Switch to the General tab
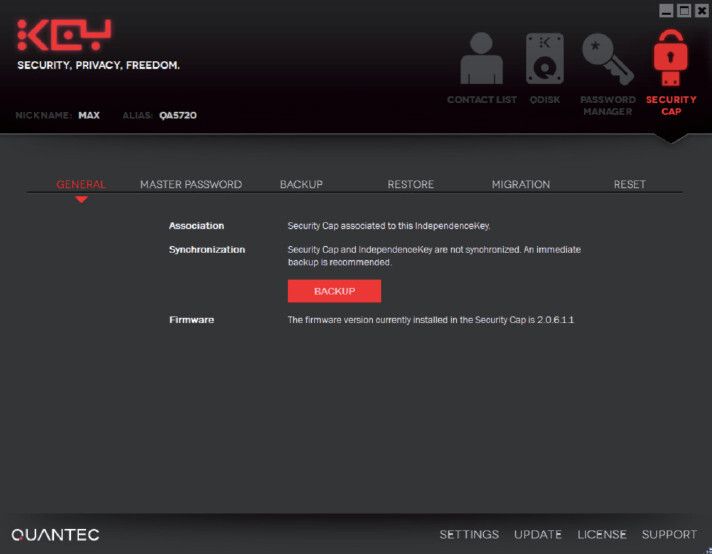 coord(81,184)
